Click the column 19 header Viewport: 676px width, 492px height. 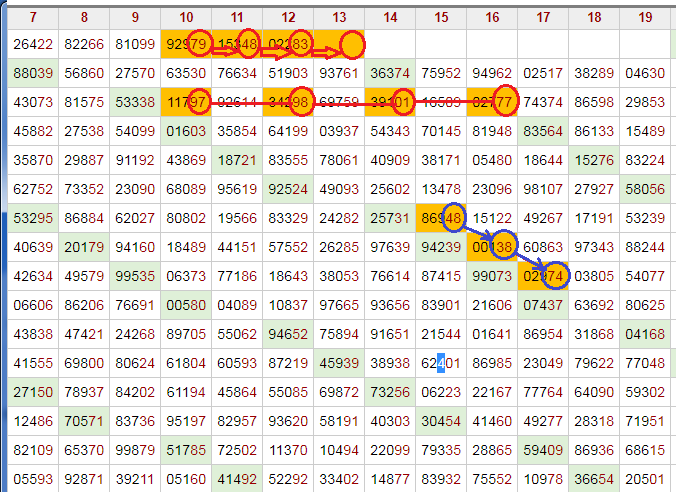[644, 17]
